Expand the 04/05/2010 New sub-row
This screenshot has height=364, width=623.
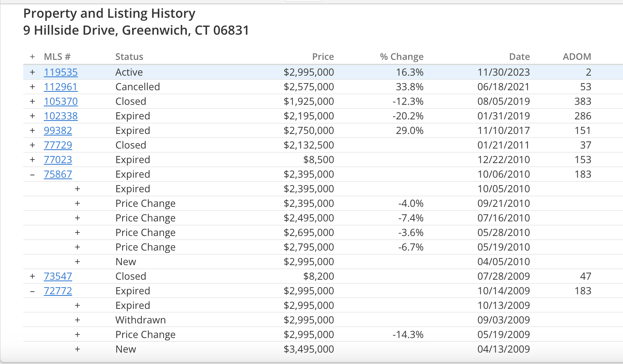[x=77, y=262]
